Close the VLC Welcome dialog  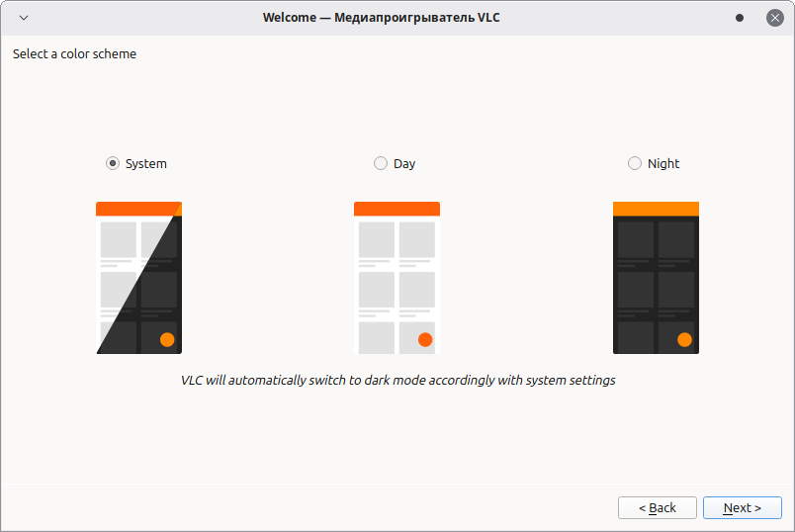tap(774, 18)
